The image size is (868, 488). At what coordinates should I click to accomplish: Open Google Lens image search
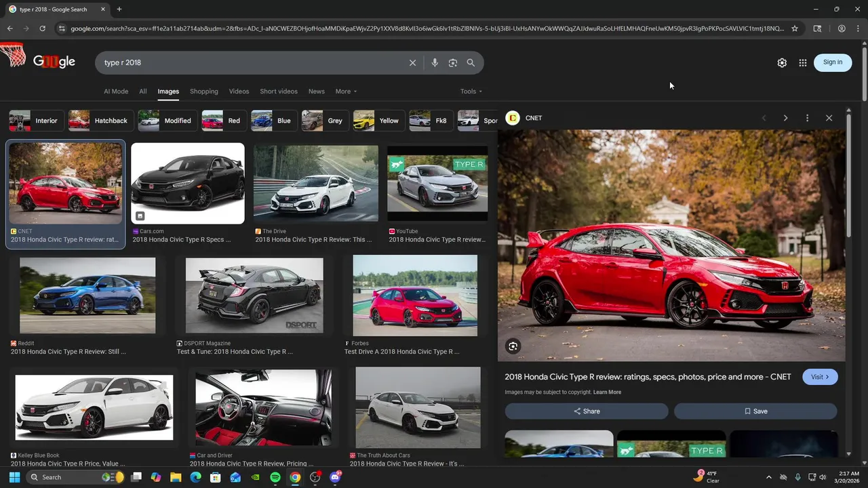[453, 62]
